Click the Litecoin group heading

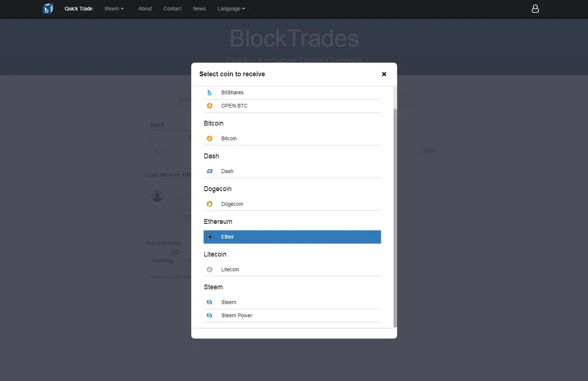[x=215, y=254]
